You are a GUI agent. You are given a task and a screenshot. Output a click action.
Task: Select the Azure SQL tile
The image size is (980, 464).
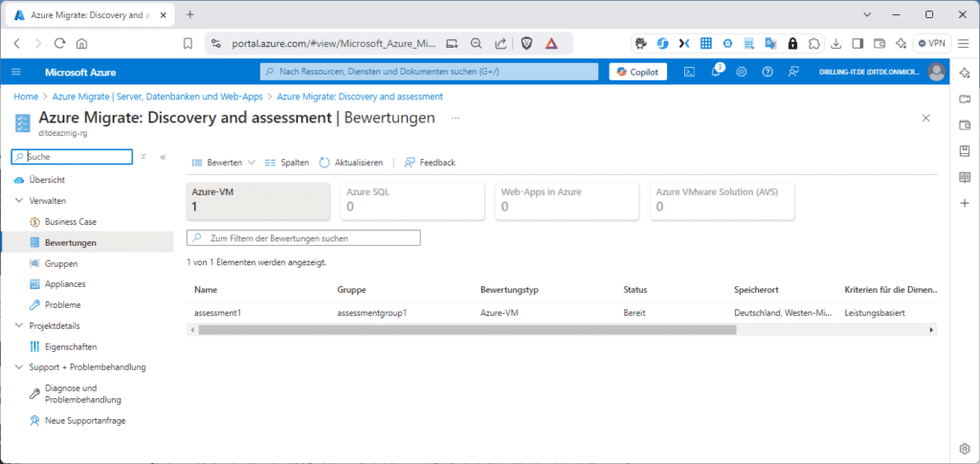point(412,201)
